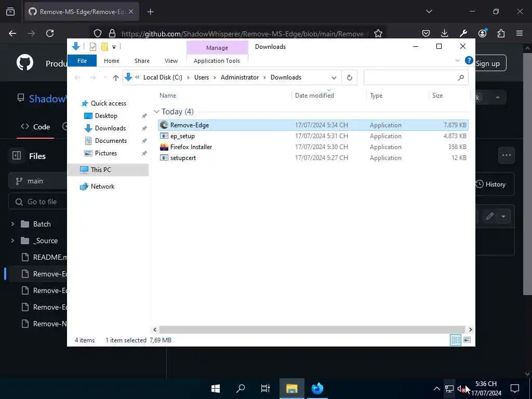Screen dimensions: 532x399
Task: Select the Remove-Edge application file
Action: pyautogui.click(x=313, y=125)
